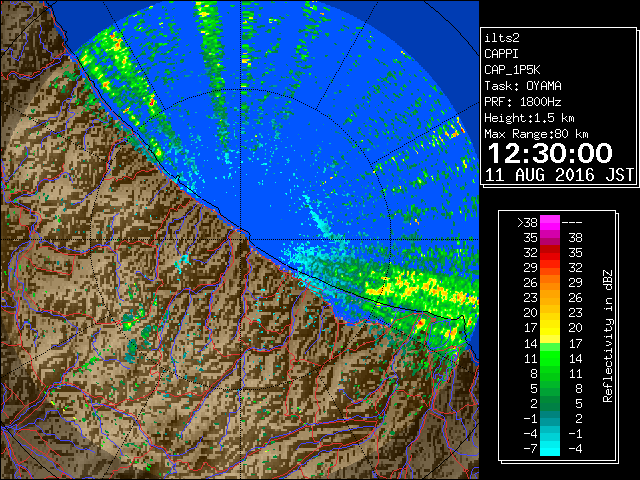
Task: Pick the cyan -7 to -4 dBZ band
Action: click(x=550, y=449)
